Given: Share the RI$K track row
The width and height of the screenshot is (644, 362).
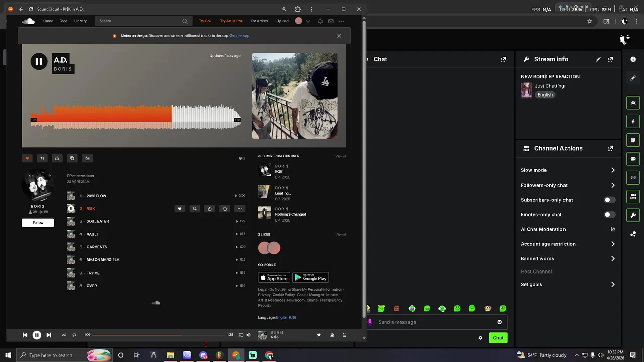Looking at the screenshot, I should tap(210, 209).
